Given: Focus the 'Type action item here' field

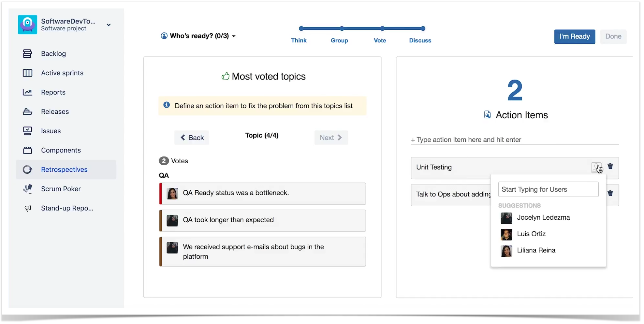Looking at the screenshot, I should [515, 140].
